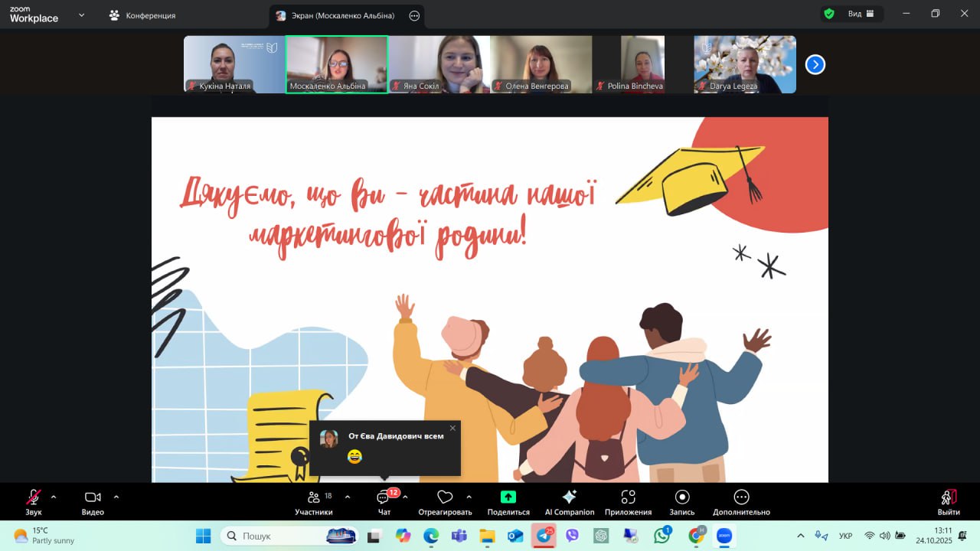Image resolution: width=980 pixels, height=551 pixels.
Task: Select Polina Bincheva's video thumbnail
Action: [x=642, y=64]
